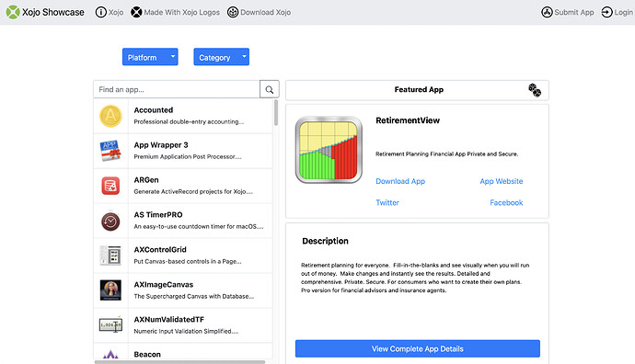Select the AXImageCanvas title
This screenshot has height=364, width=635.
(164, 285)
